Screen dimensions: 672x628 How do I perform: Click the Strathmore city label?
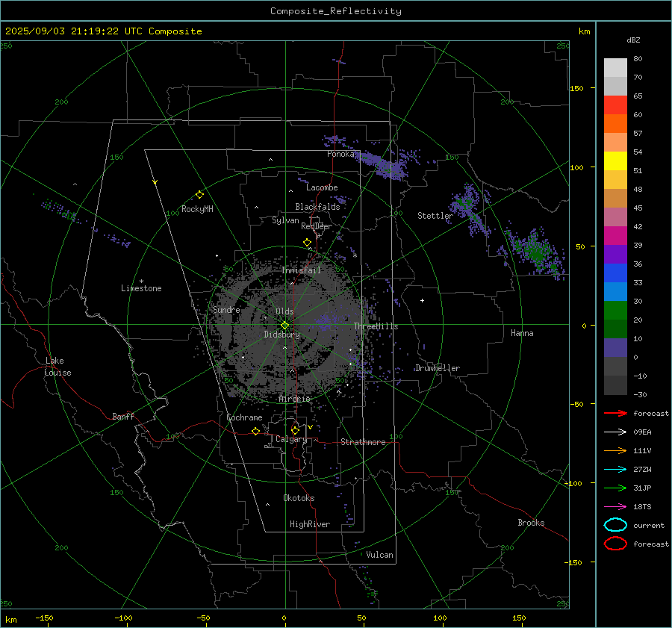363,442
